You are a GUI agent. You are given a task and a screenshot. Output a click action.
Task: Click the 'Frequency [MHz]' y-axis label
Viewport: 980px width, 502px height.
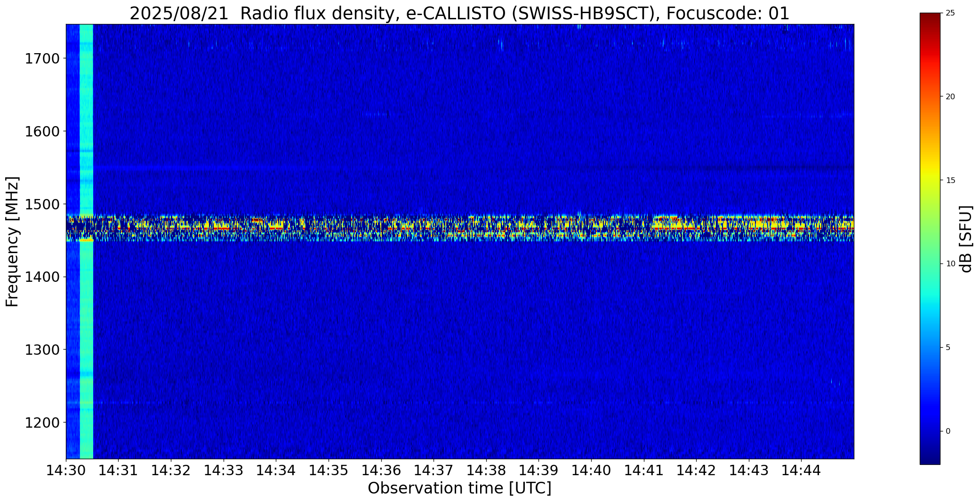[x=13, y=241]
